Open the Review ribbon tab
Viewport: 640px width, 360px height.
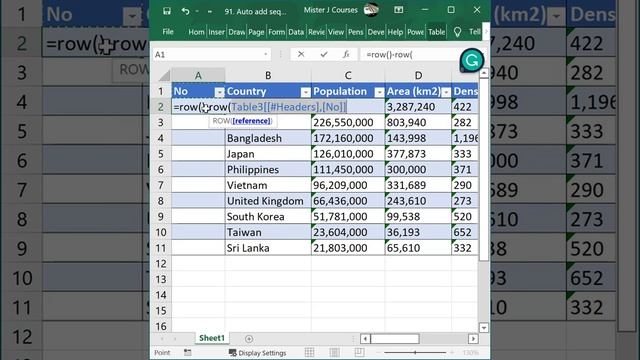[x=316, y=32]
